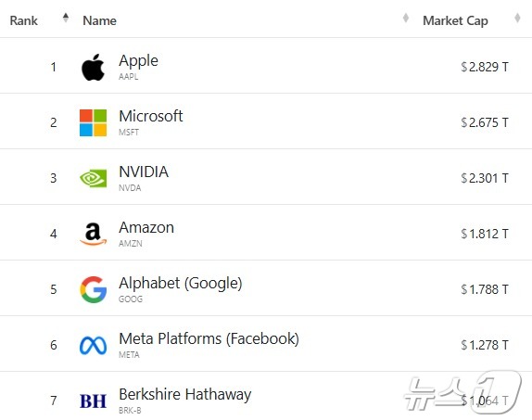The width and height of the screenshot is (532, 420).
Task: Click the Microsoft logo icon
Action: click(93, 122)
